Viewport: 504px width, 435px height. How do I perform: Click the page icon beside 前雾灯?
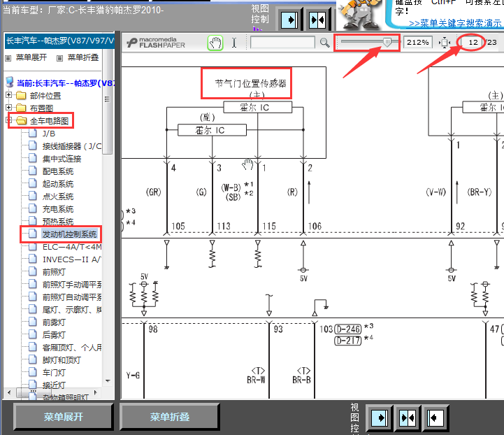coord(32,322)
